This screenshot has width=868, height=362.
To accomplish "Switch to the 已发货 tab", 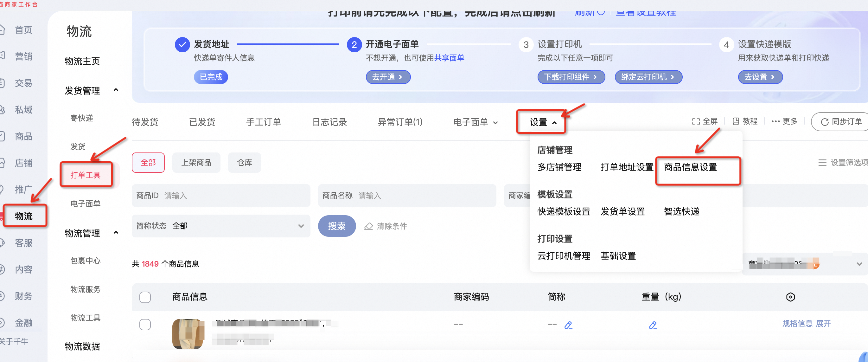I will pos(202,122).
